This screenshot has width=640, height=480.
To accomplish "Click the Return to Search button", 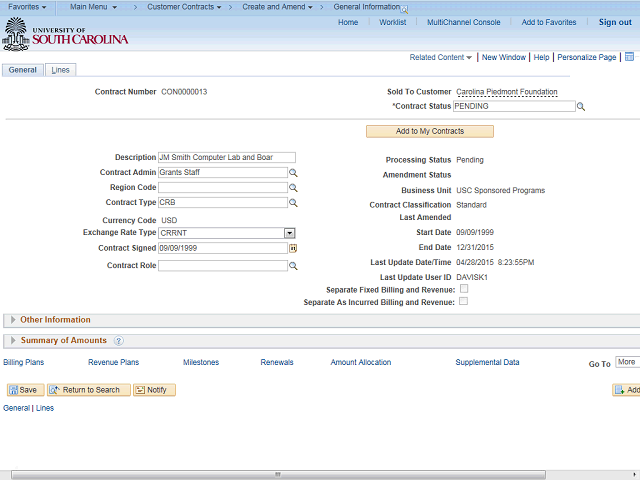I will pyautogui.click(x=89, y=390).
